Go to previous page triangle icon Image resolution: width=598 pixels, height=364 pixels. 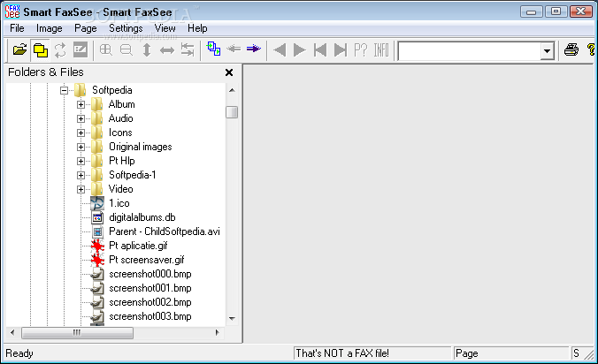click(x=280, y=49)
